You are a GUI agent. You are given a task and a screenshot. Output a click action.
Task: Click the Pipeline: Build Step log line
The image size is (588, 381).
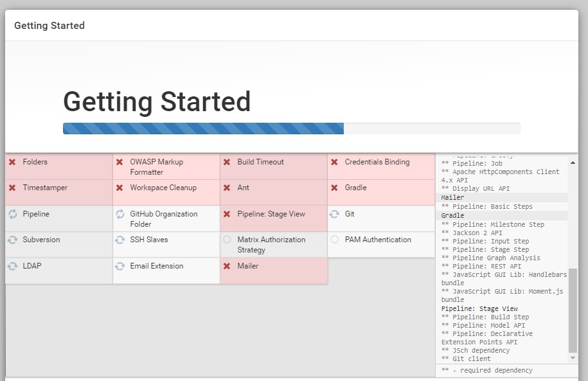[x=485, y=317]
